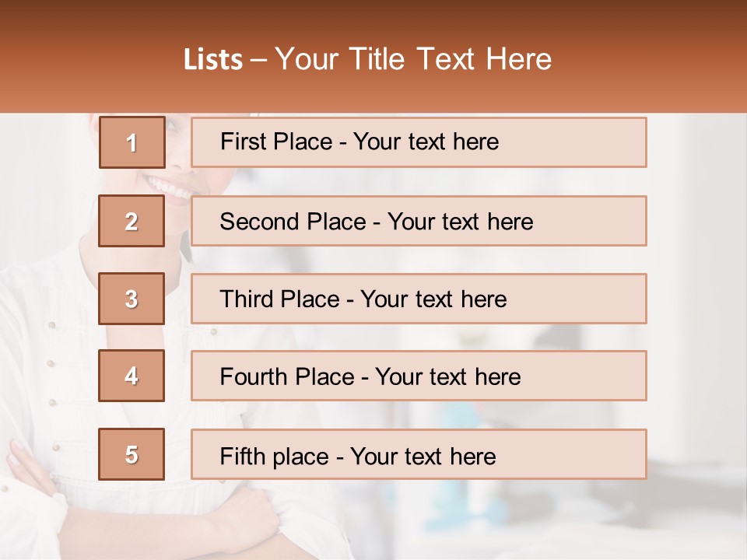This screenshot has height=560, width=747.
Task: Select the number 1 box
Action: pos(132,142)
